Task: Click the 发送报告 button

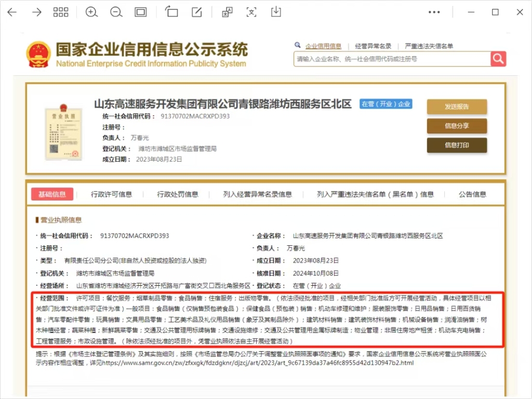Action: point(457,107)
